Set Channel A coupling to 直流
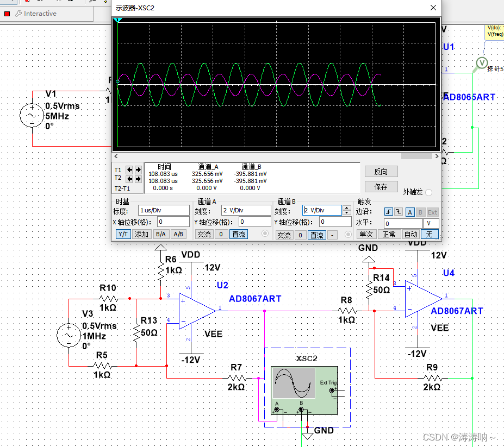Screen dimensions: 504x447 click(239, 235)
